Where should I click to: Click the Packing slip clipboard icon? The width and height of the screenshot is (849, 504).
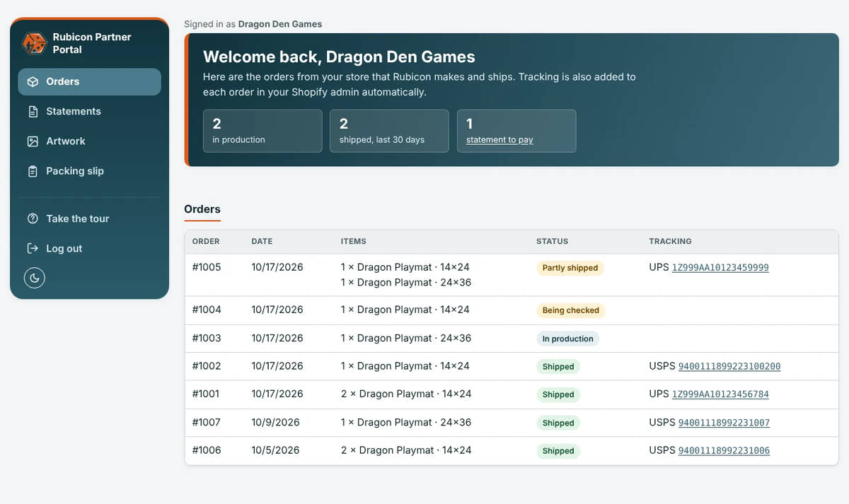tap(33, 171)
